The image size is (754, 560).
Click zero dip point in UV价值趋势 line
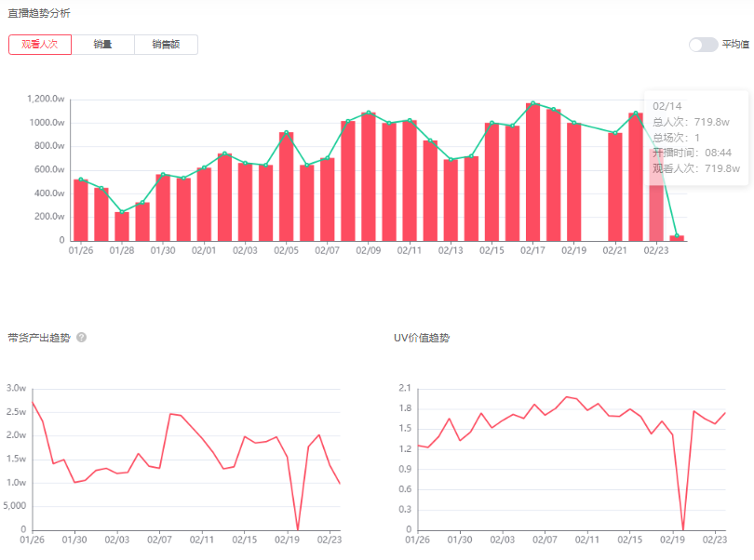point(683,529)
